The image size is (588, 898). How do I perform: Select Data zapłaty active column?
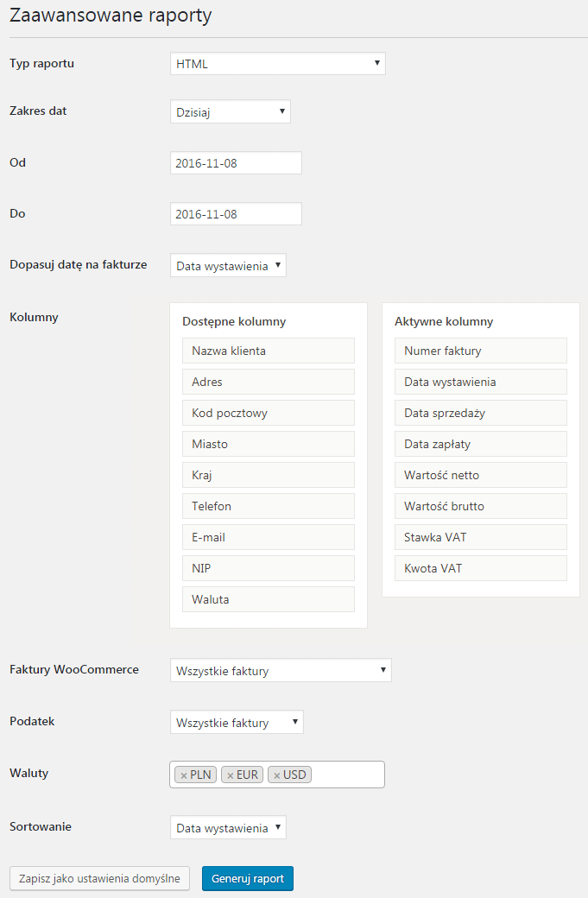(481, 444)
